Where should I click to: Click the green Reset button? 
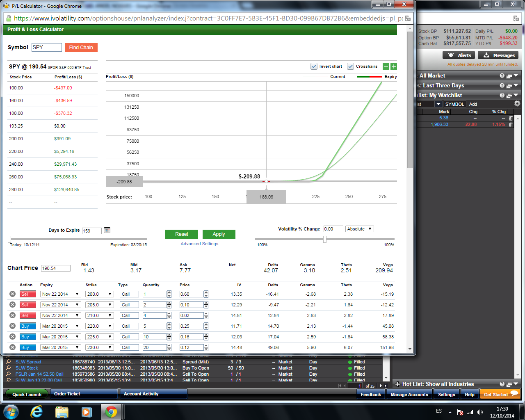(x=182, y=234)
